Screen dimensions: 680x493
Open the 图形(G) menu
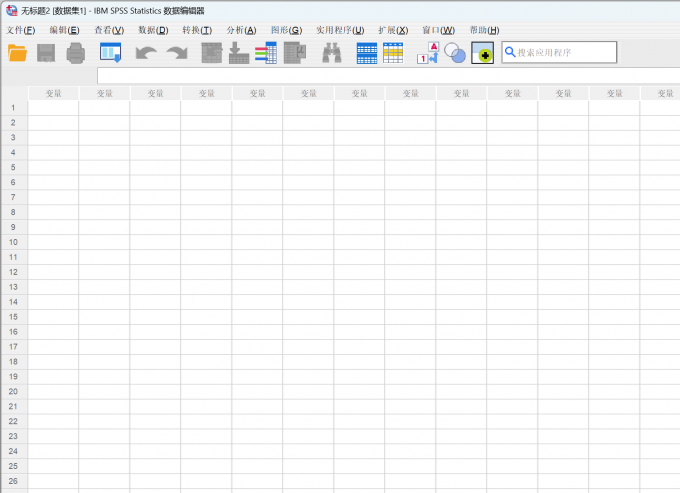(x=286, y=30)
